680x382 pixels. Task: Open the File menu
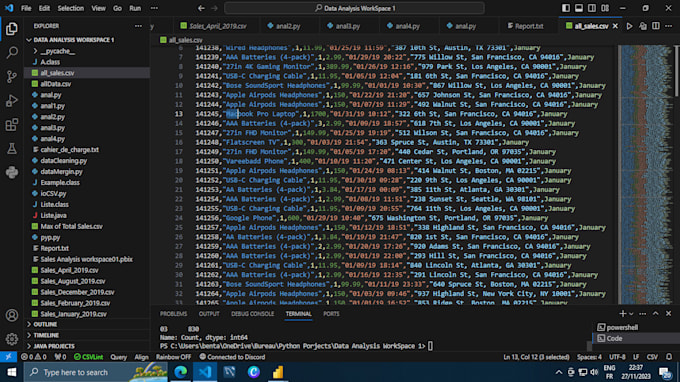pyautogui.click(x=26, y=8)
